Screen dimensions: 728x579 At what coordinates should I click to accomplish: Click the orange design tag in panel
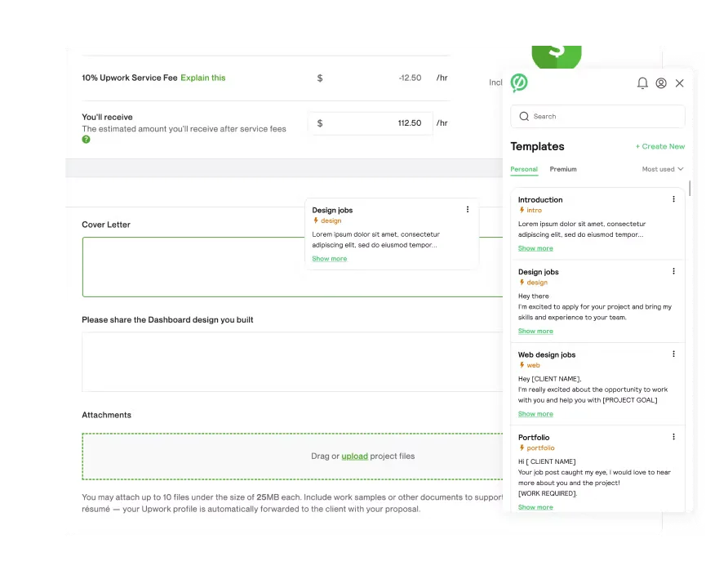click(x=537, y=283)
